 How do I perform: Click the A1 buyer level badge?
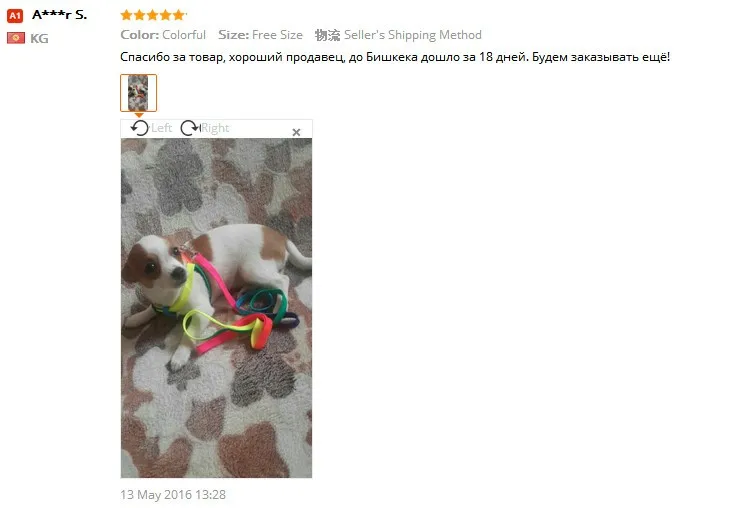click(15, 16)
